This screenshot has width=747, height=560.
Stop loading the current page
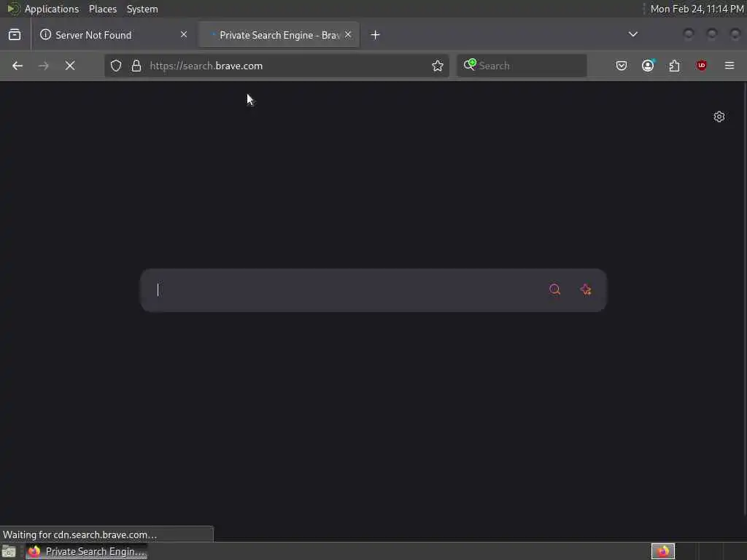70,66
